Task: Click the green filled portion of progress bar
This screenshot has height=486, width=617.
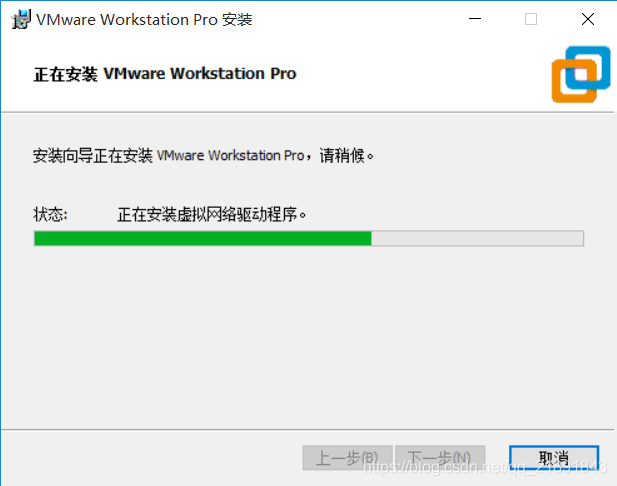Action: coord(203,238)
